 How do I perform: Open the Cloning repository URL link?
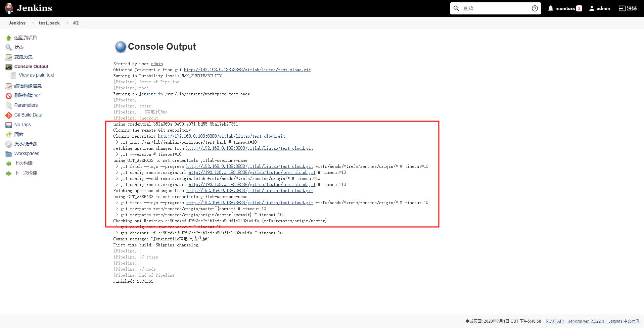coord(221,136)
